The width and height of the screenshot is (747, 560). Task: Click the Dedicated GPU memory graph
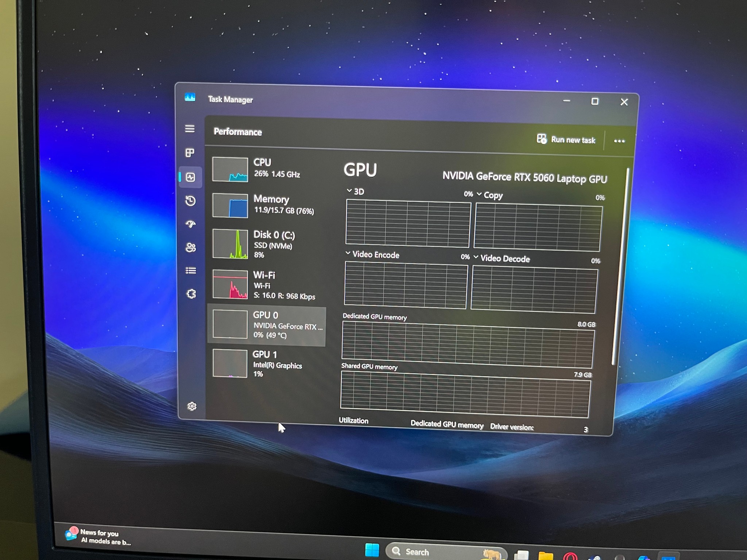468,345
